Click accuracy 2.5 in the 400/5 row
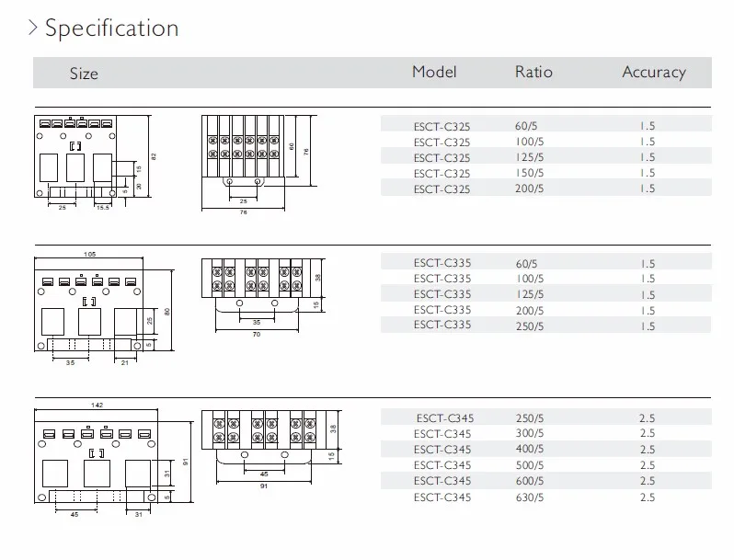 pos(648,450)
